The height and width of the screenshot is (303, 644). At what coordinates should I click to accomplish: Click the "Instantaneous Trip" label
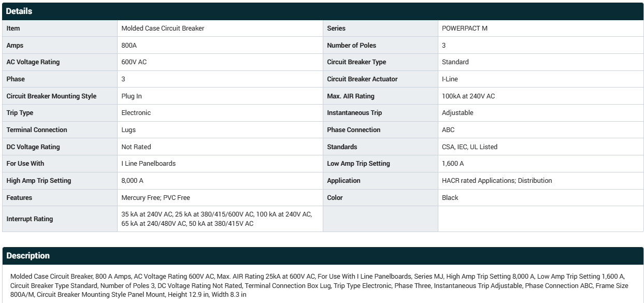click(x=355, y=113)
